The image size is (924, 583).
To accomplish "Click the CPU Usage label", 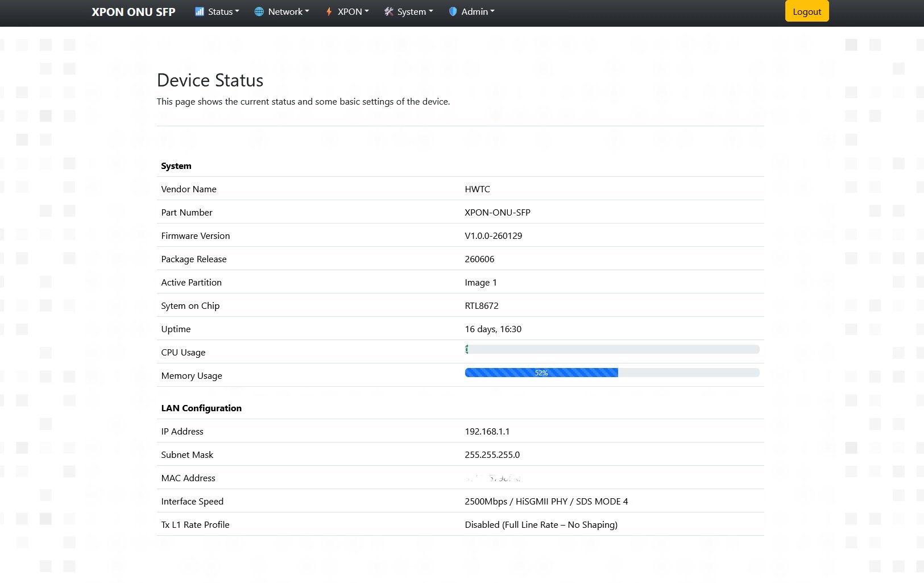I will (183, 352).
